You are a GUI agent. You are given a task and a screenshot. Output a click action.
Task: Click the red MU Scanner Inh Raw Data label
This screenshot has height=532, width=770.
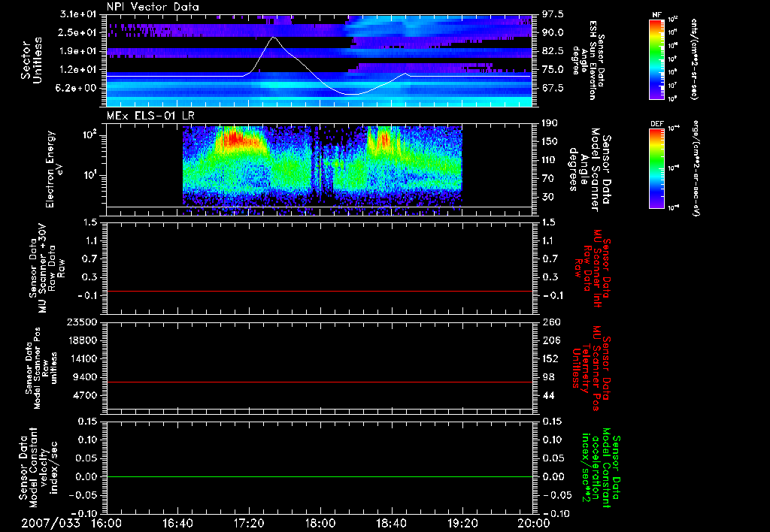pos(593,268)
